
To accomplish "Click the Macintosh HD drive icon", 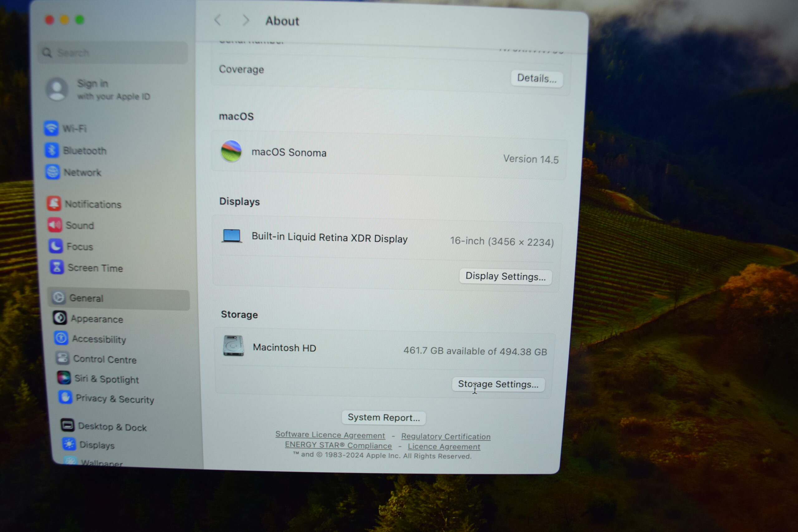I will 233,346.
